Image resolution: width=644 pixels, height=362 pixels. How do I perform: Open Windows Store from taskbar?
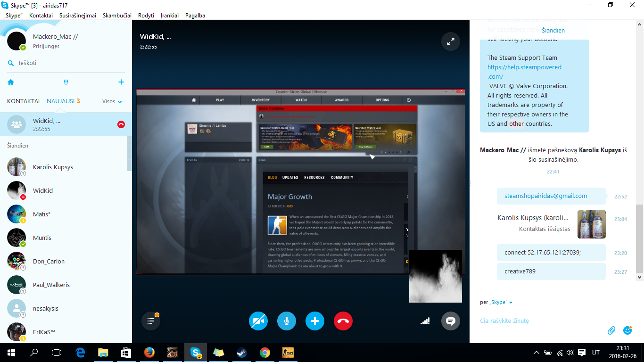pos(126,353)
